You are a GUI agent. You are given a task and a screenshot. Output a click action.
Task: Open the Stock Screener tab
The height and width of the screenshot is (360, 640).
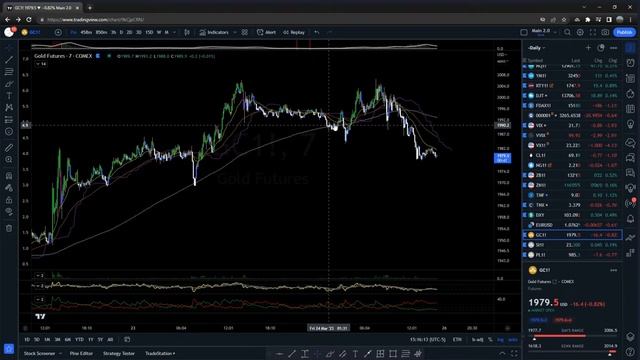pyautogui.click(x=39, y=353)
